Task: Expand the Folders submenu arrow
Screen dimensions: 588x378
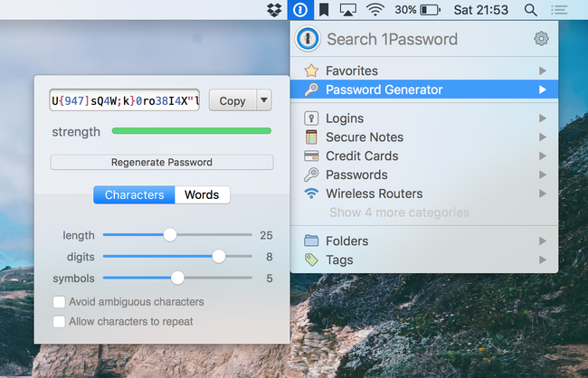Action: (542, 241)
